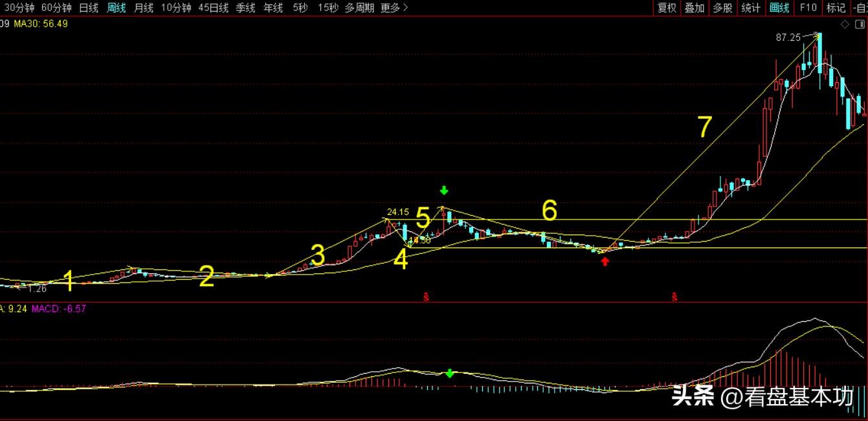The height and width of the screenshot is (421, 868).
Task: Click the 87.25 peak price label
Action: (788, 38)
